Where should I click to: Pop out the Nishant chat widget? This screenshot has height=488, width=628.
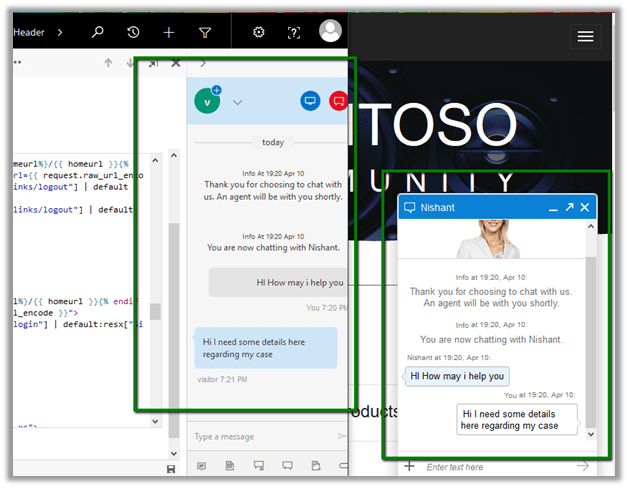(x=569, y=207)
